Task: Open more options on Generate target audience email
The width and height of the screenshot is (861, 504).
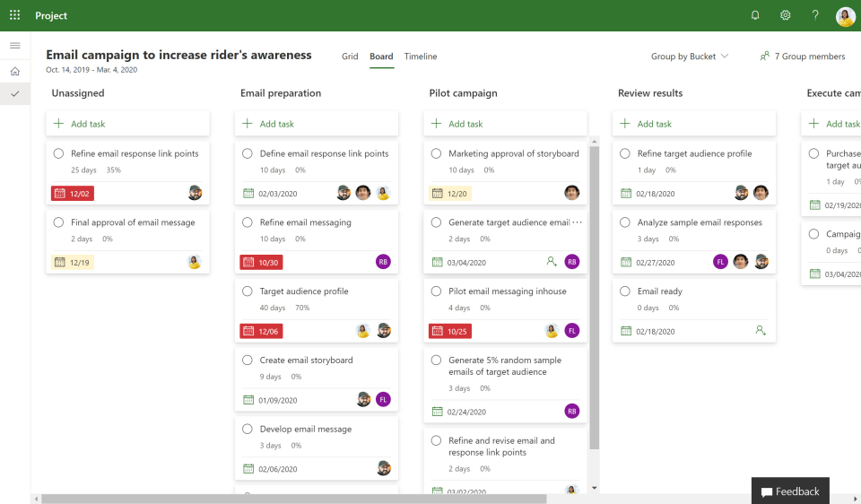Action: 577,222
